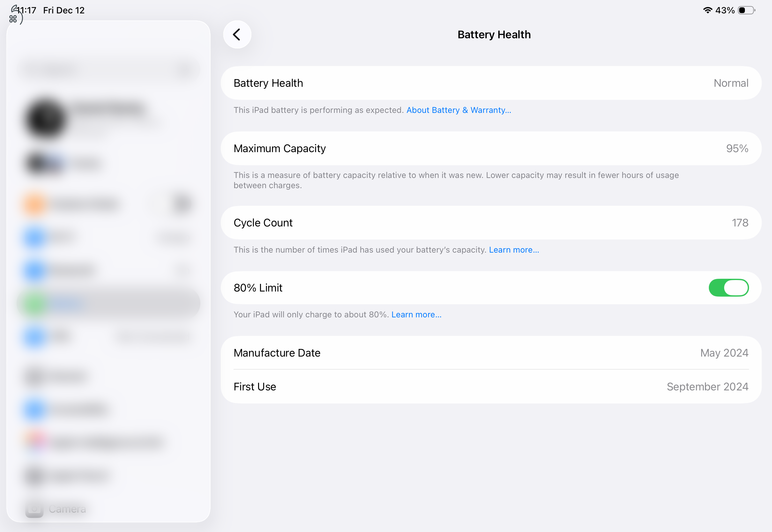772x532 pixels.
Task: Open About Battery & Warranty link
Action: (x=458, y=110)
